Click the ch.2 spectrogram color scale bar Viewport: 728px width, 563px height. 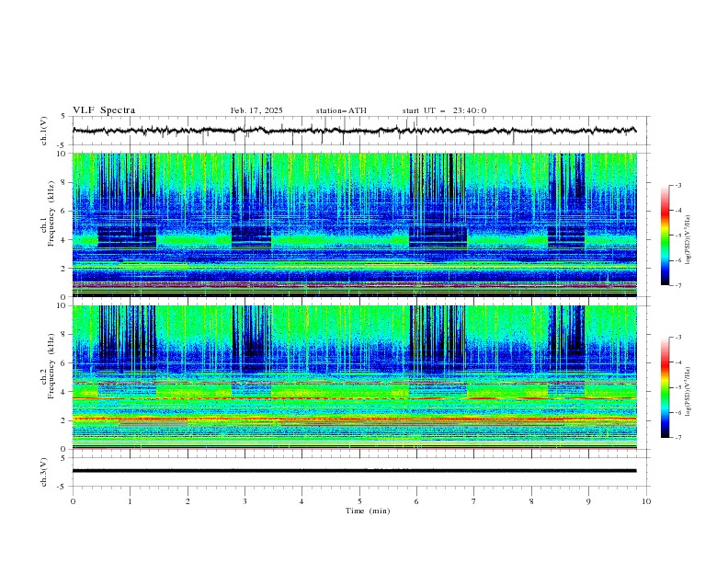pyautogui.click(x=665, y=387)
